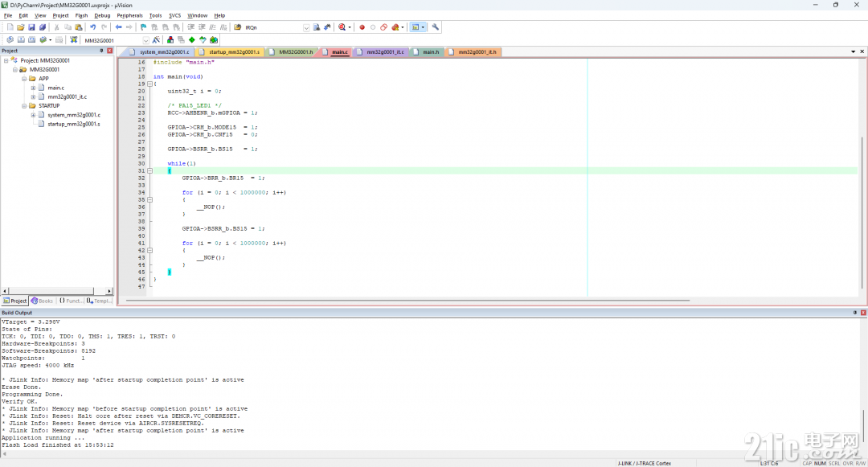Click inside the IRQn find input field
The image size is (868, 467).
pyautogui.click(x=272, y=27)
